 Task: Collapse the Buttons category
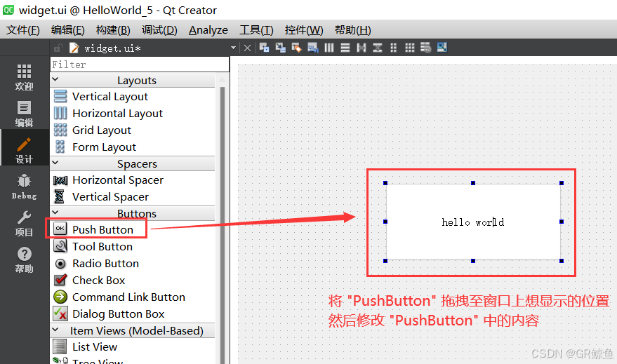[55, 213]
